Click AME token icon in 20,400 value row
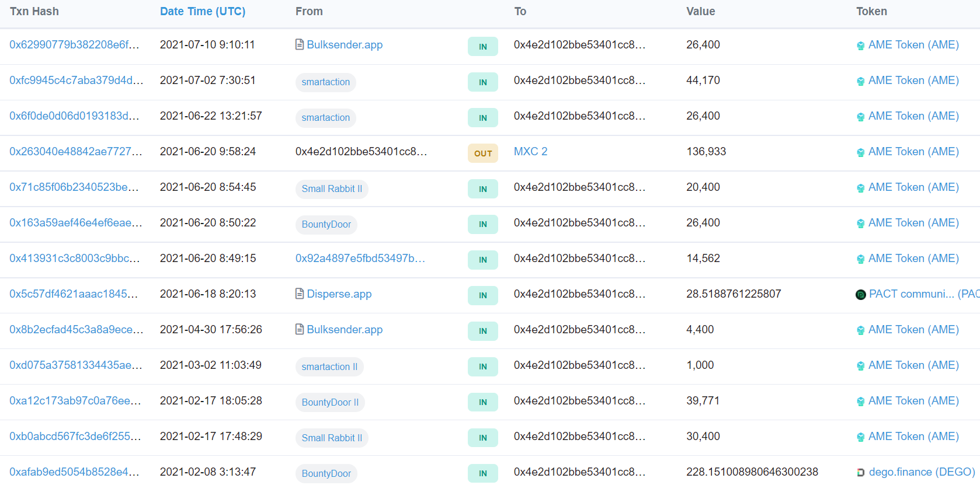Screen dimensions: 980x492 860,188
